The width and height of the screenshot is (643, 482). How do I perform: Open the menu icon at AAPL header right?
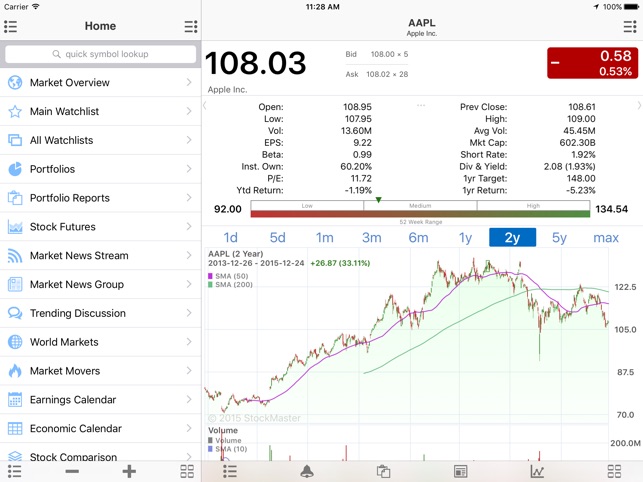[x=630, y=26]
